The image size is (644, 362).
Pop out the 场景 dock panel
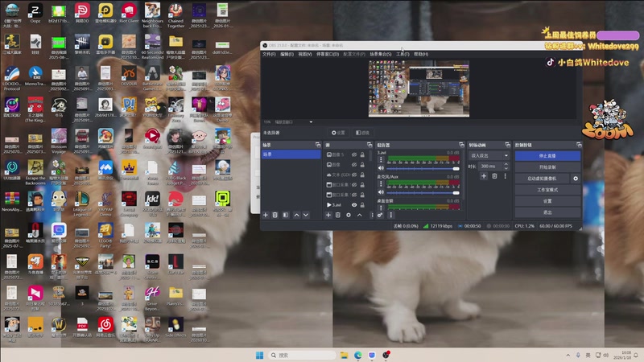coord(318,145)
